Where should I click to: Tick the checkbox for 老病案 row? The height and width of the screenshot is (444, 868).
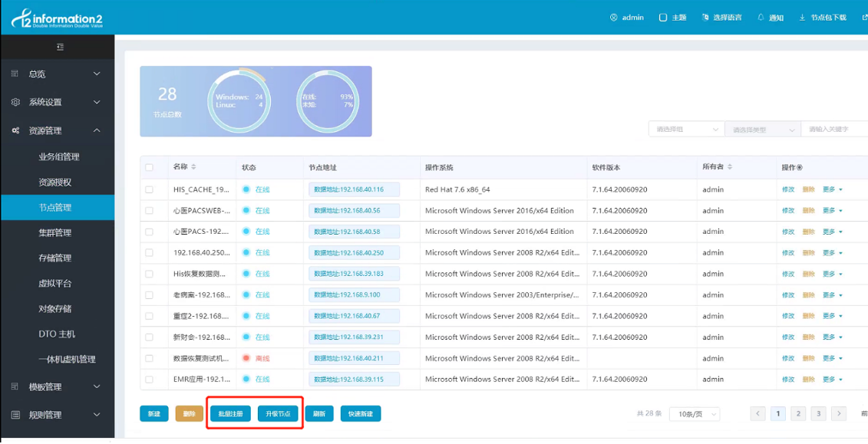149,295
